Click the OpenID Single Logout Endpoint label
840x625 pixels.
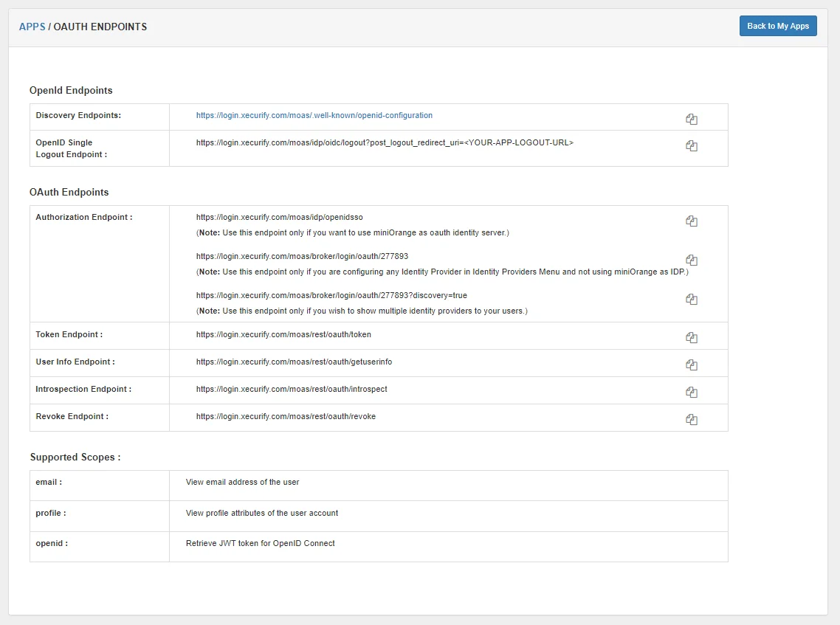(72, 148)
